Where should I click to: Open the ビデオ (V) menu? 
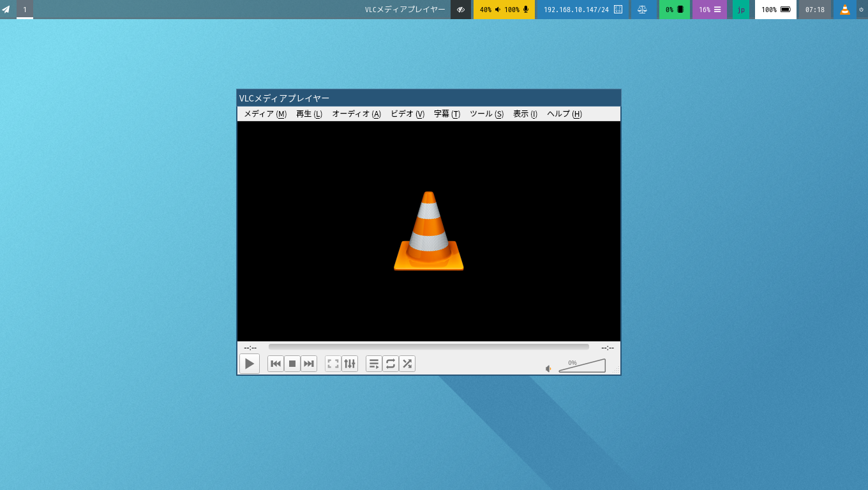408,114
